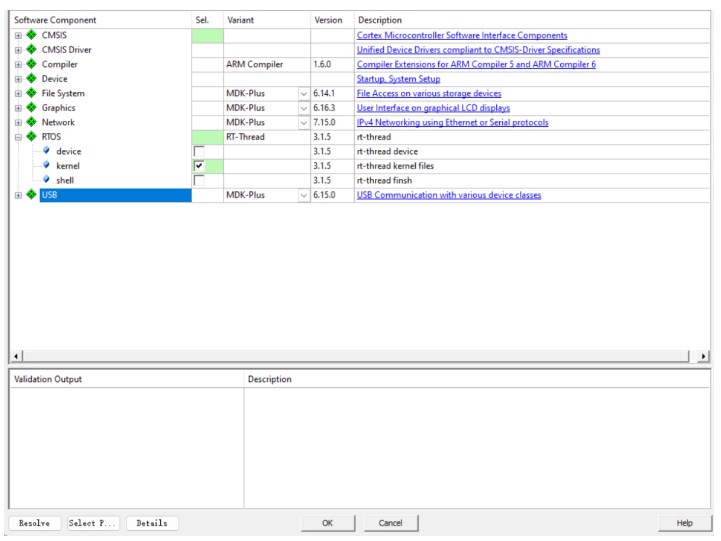Open the IPv4 Networking description link
This screenshot has width=721, height=541.
coord(452,122)
